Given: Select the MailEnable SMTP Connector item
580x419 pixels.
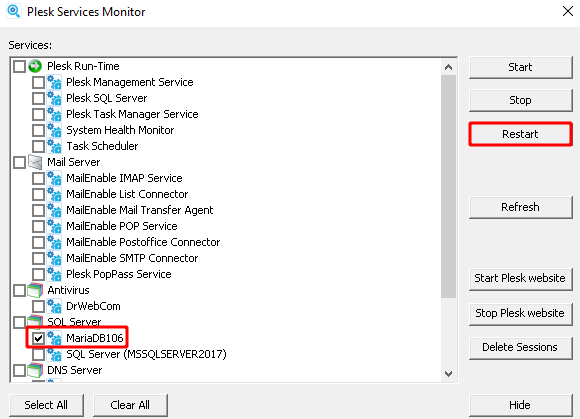Looking at the screenshot, I should [x=132, y=258].
